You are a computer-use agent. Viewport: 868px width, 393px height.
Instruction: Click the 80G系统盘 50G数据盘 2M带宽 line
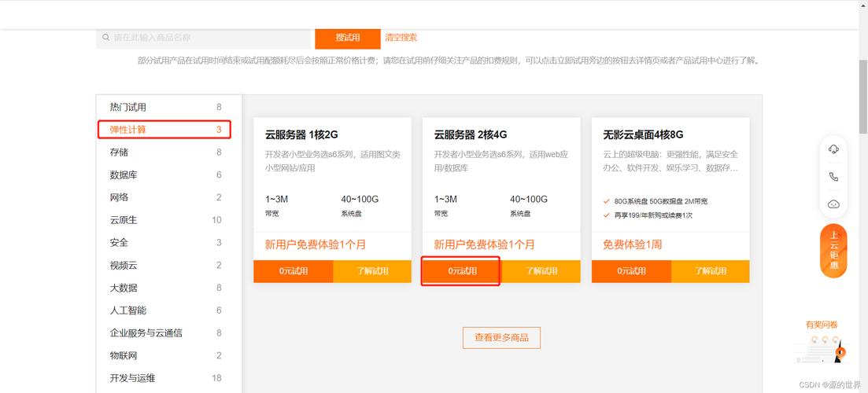(x=660, y=202)
